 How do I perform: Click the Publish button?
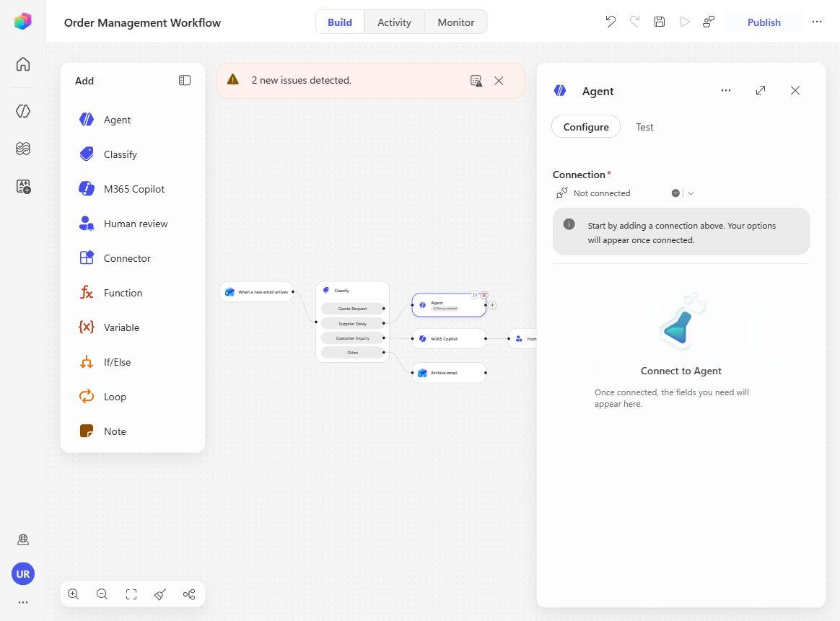tap(764, 22)
